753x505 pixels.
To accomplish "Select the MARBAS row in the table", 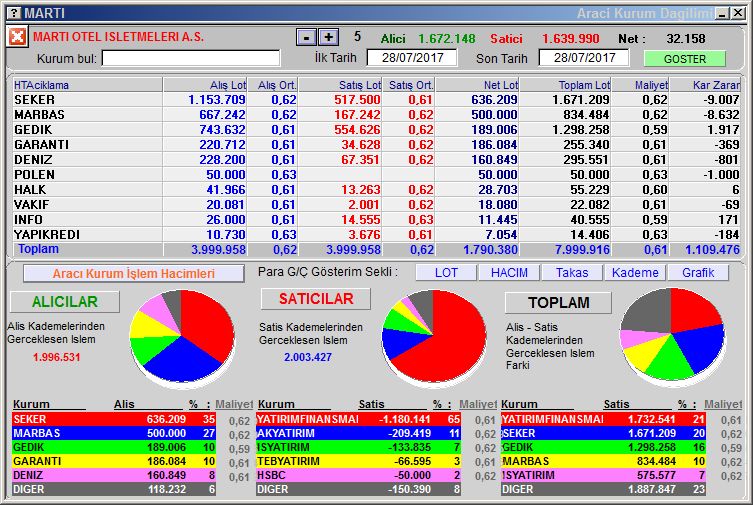I will pyautogui.click(x=376, y=115).
